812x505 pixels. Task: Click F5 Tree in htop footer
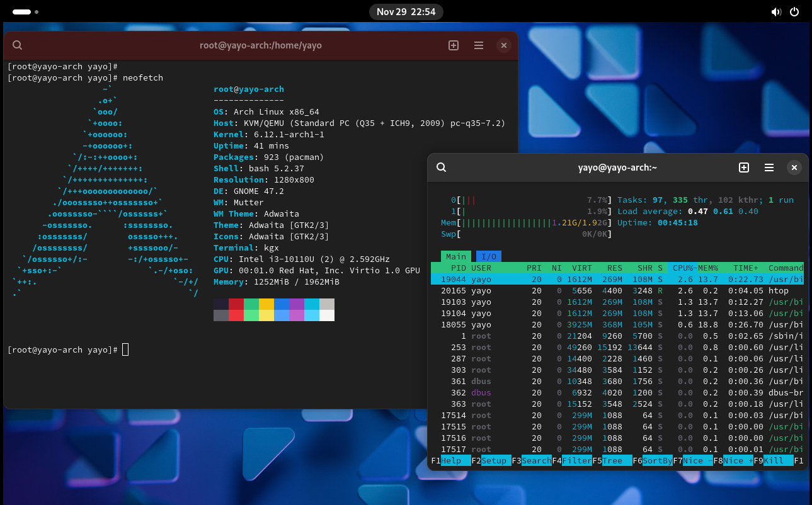(x=612, y=461)
